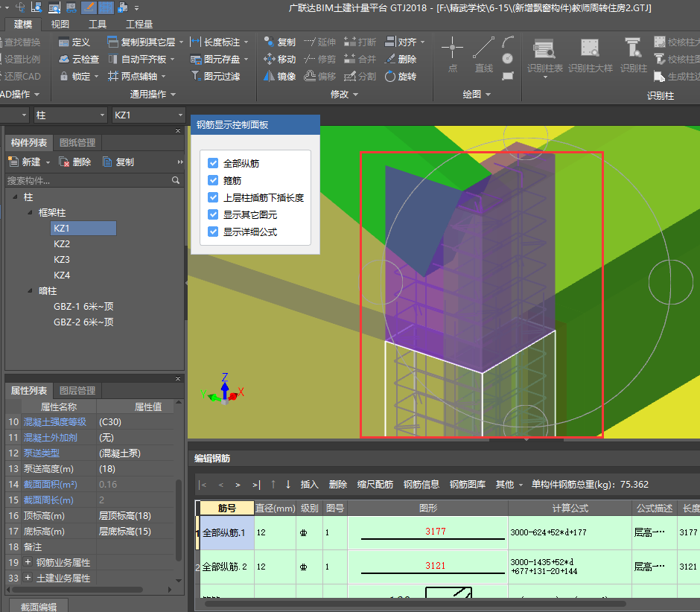Close the 构件列表 panel
The width and height of the screenshot is (700, 612).
[x=178, y=131]
